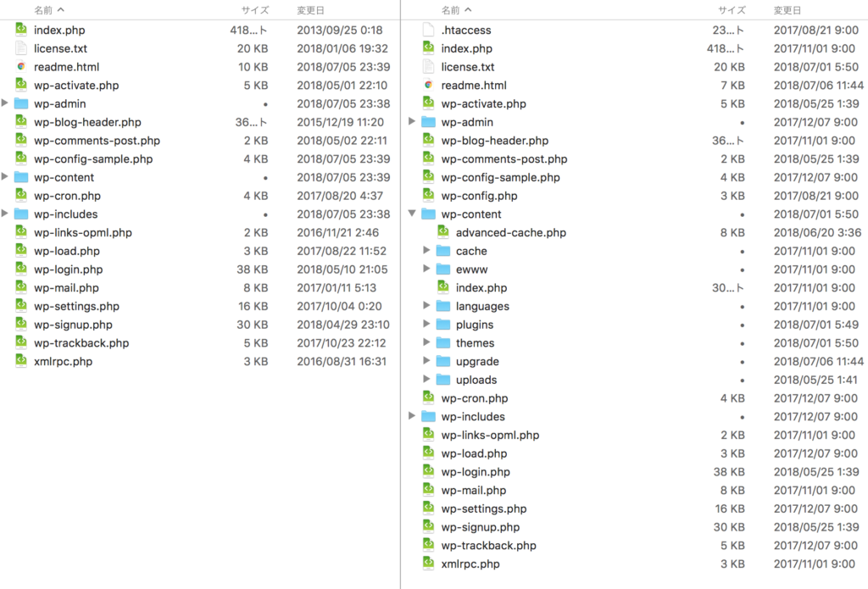Click the upgrade folder icon

coord(443,361)
